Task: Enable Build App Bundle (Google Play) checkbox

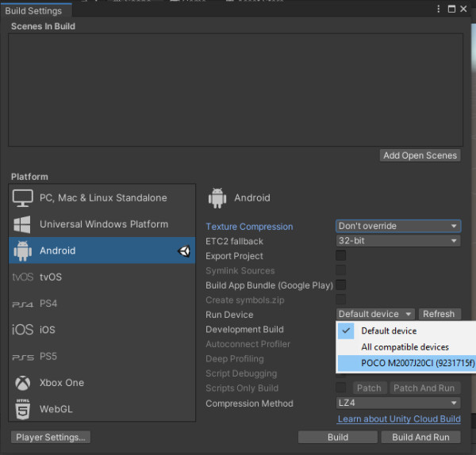Action: click(x=340, y=285)
